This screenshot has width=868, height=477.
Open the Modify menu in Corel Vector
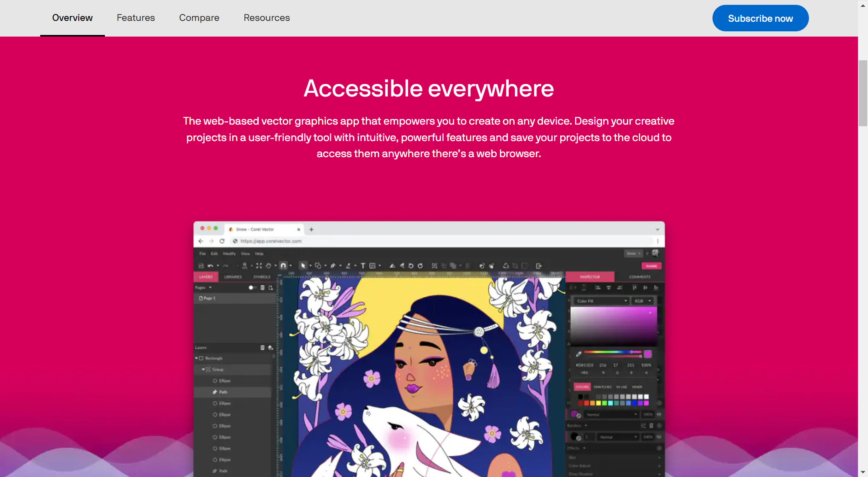pos(229,254)
